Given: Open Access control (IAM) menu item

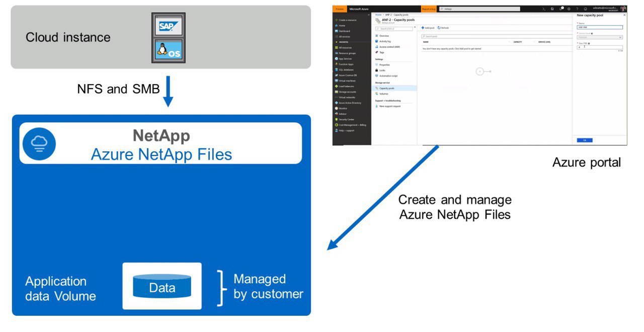Looking at the screenshot, I should (x=388, y=47).
